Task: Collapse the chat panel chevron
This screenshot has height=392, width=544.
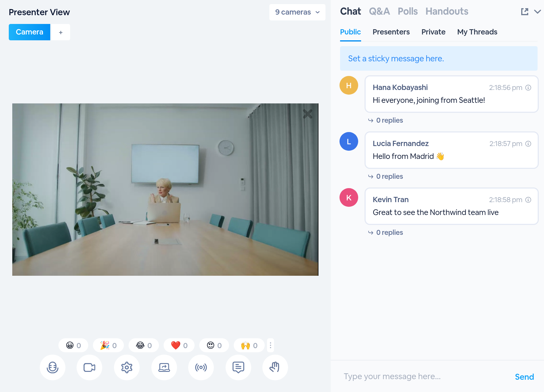Action: tap(538, 12)
